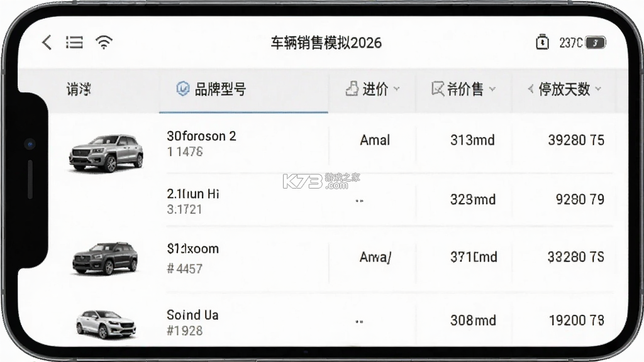The width and height of the screenshot is (644, 362).
Task: Tap the 328md price value
Action: [473, 199]
